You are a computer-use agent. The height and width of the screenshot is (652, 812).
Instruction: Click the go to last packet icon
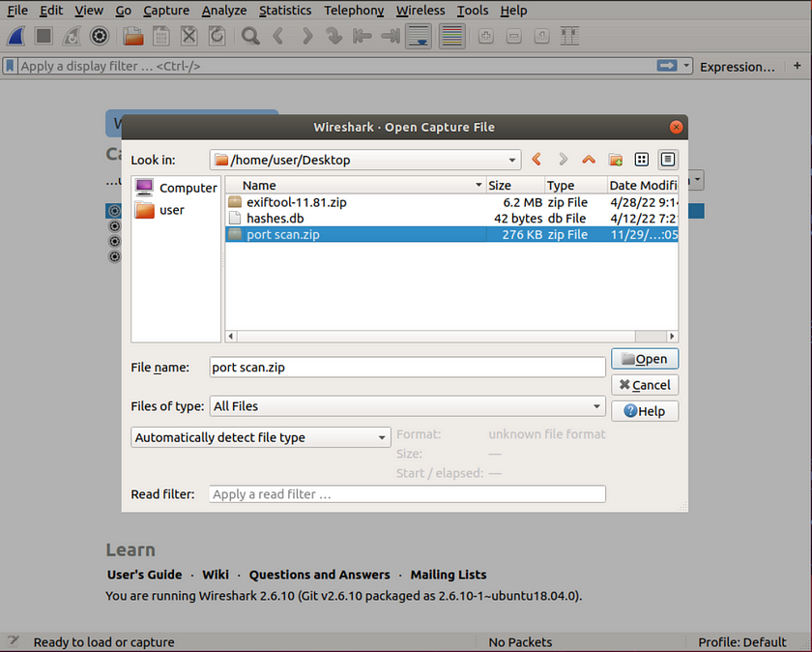[x=390, y=37]
